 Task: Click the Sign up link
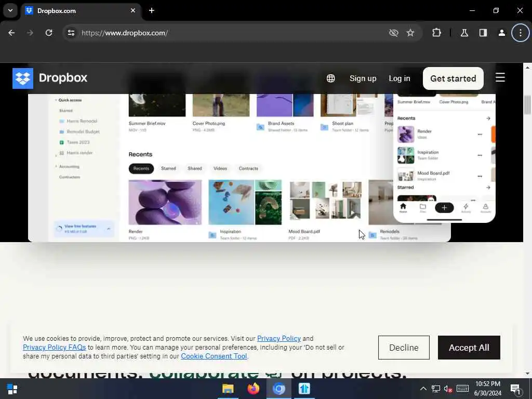363,78
